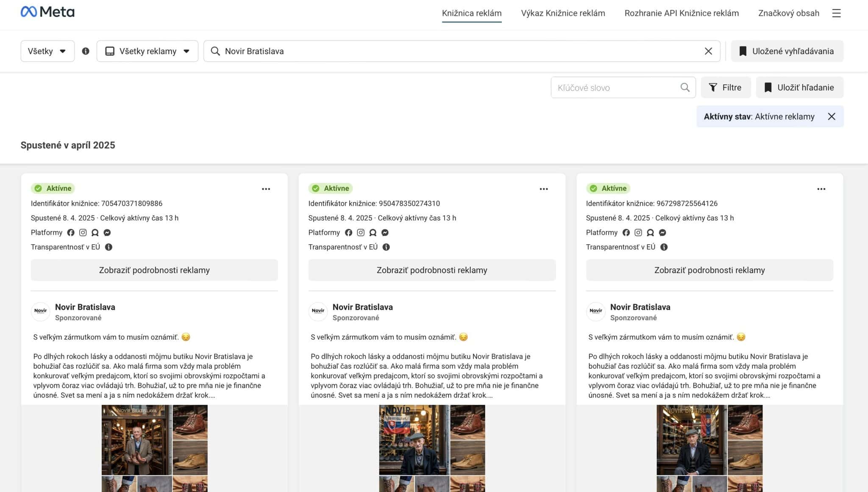Click EU transparency info icon on second ad
The width and height of the screenshot is (868, 492).
386,247
